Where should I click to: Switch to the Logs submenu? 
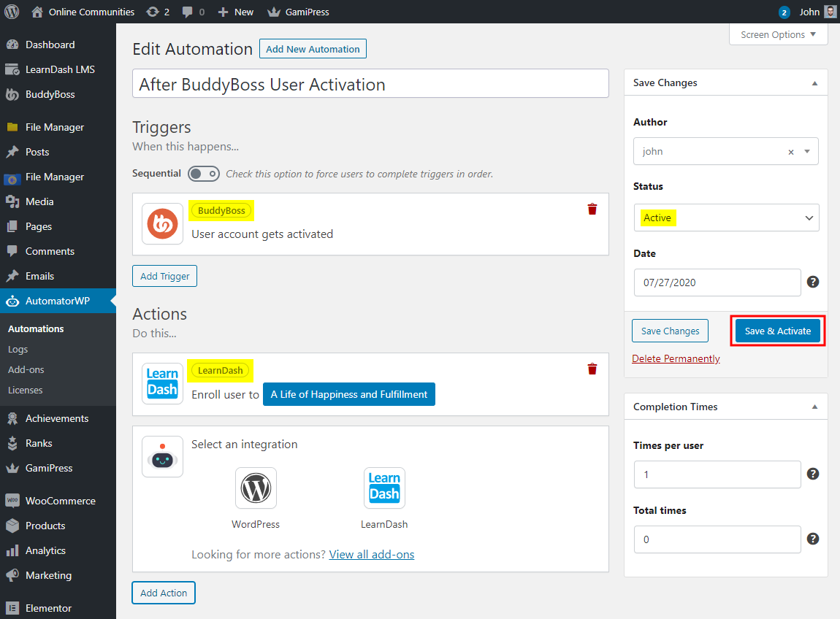(18, 349)
